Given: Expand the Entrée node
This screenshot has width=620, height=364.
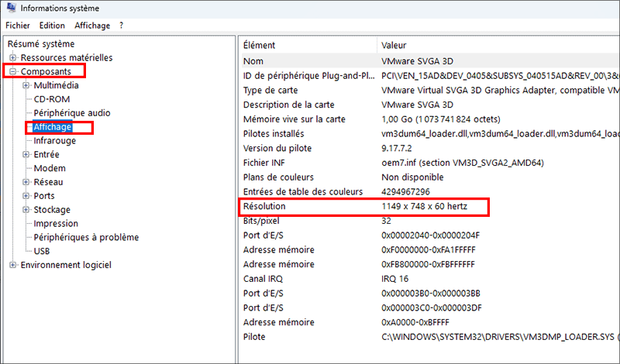Looking at the screenshot, I should (x=26, y=155).
